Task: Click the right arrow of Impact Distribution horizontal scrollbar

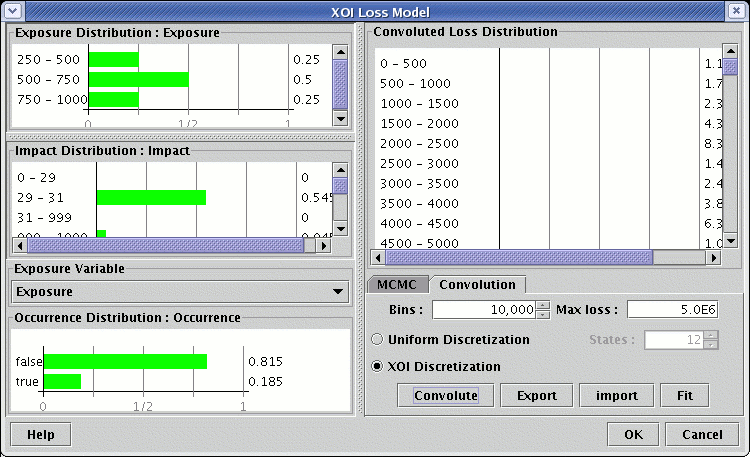Action: 323,245
